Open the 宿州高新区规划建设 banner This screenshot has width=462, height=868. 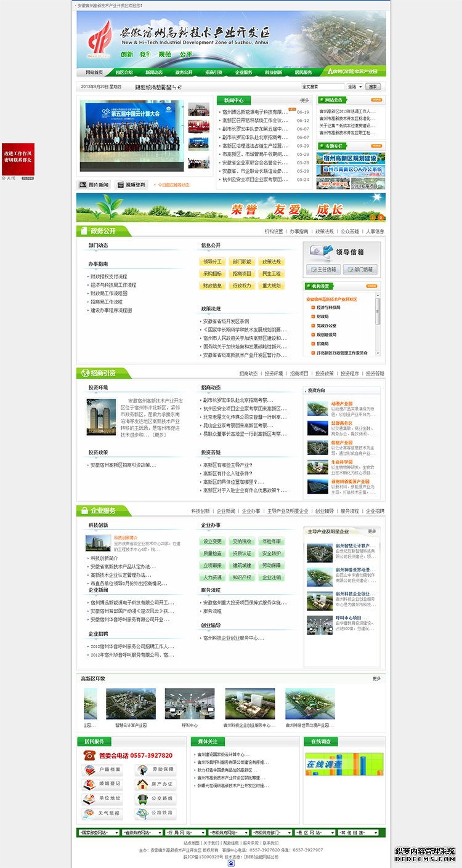pyautogui.click(x=352, y=158)
